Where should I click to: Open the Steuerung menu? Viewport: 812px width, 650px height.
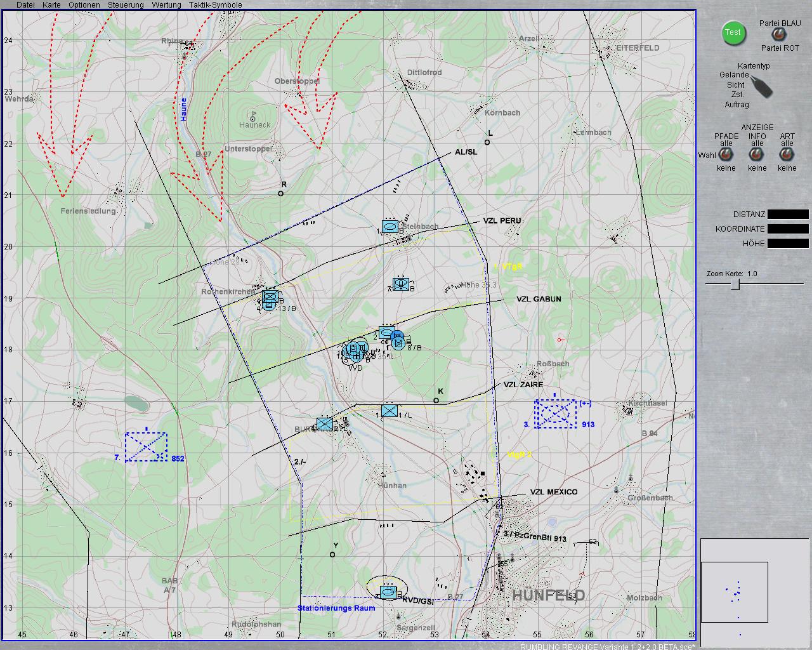tap(126, 5)
